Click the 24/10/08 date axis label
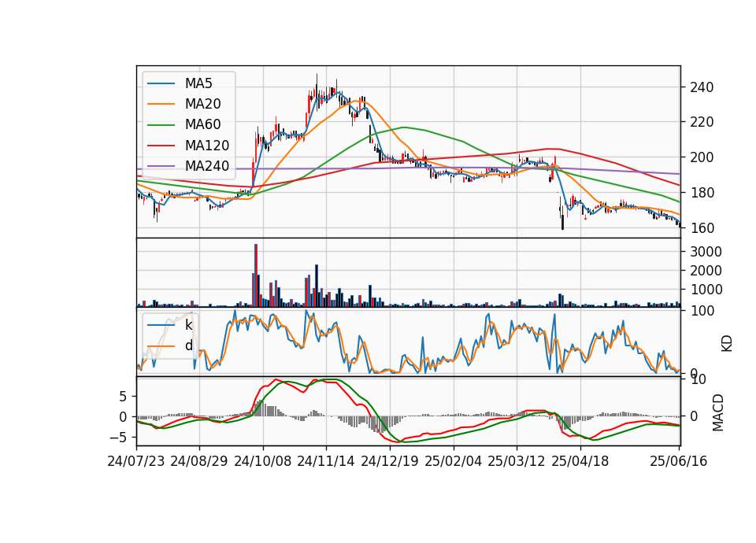The width and height of the screenshot is (756, 543). (x=263, y=461)
